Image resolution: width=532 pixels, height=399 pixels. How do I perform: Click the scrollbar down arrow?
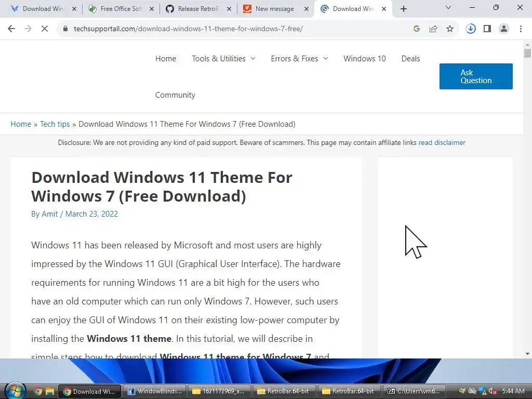pyautogui.click(x=527, y=354)
